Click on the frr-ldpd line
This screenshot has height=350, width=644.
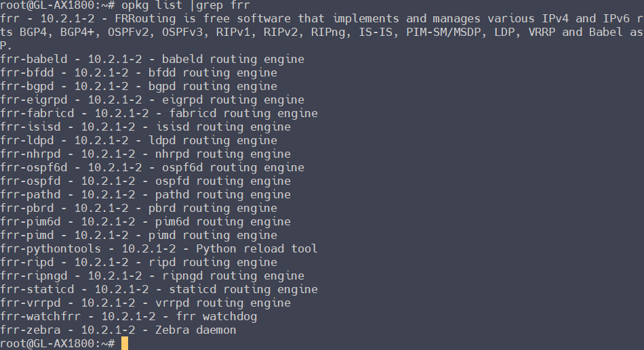pyautogui.click(x=138, y=141)
